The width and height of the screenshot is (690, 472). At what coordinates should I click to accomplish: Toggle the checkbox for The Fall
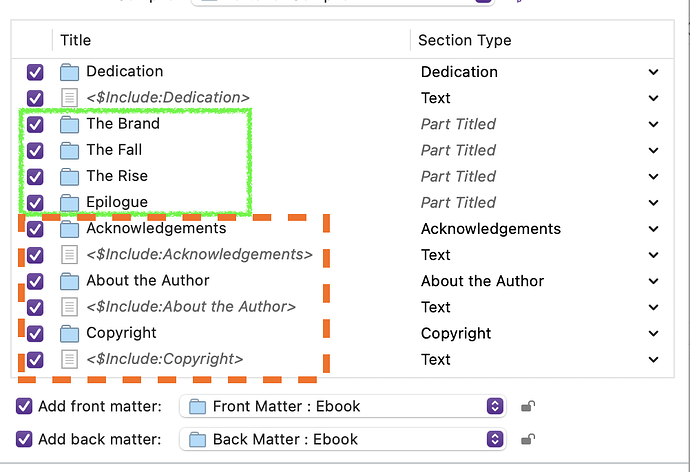35,150
